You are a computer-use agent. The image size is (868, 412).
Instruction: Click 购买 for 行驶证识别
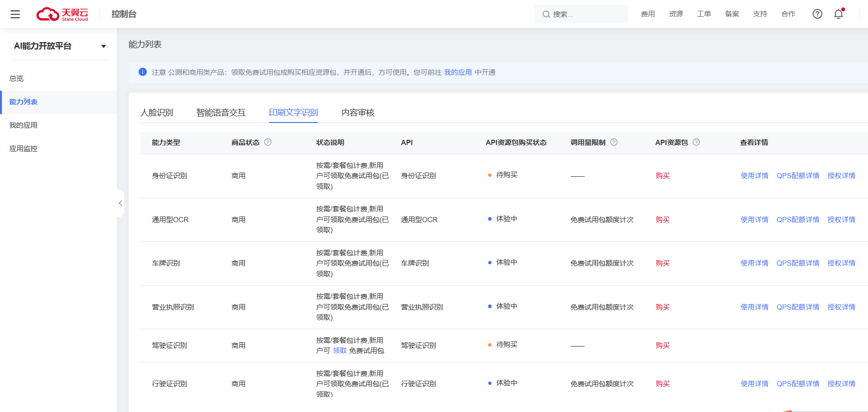[663, 384]
